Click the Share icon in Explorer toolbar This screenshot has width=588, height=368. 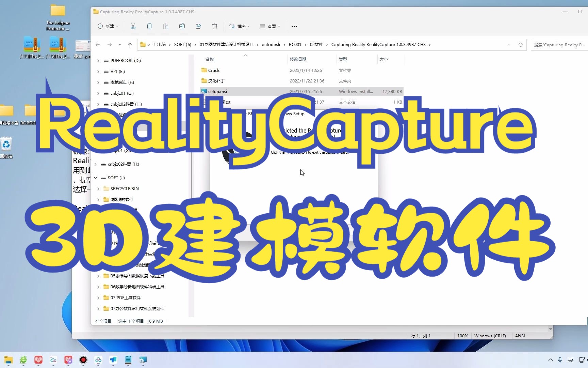[x=198, y=26]
